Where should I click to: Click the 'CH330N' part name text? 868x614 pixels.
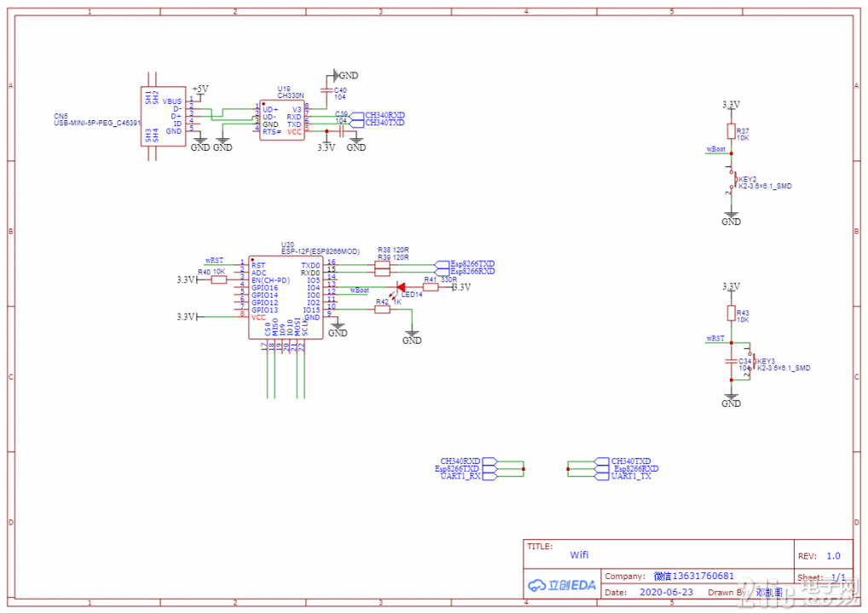pyautogui.click(x=291, y=96)
